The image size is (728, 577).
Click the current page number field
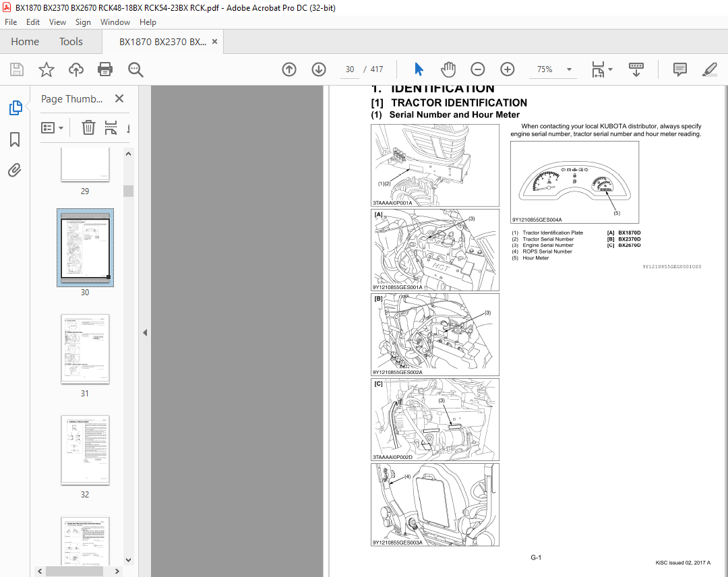pos(350,69)
